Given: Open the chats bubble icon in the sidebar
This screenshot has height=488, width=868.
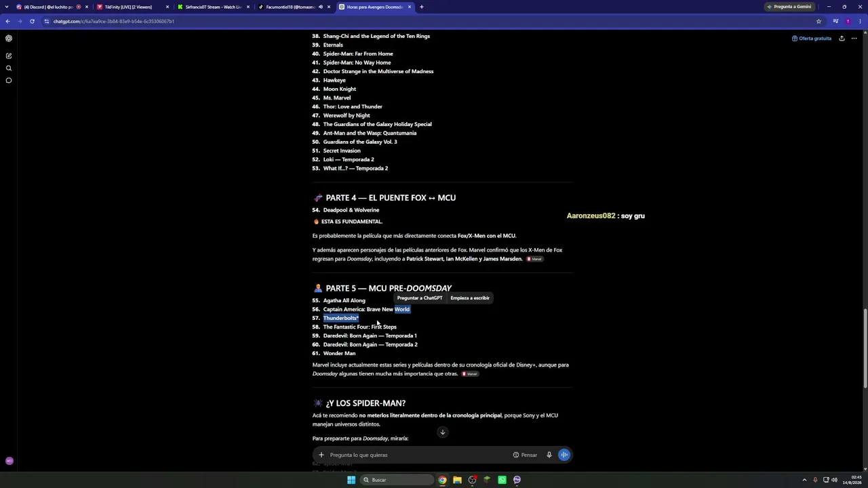Looking at the screenshot, I should pyautogui.click(x=9, y=81).
